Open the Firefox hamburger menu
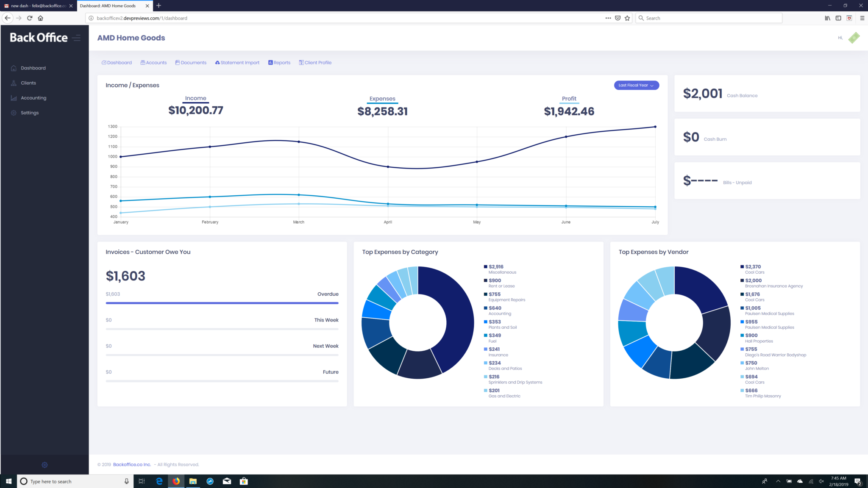This screenshot has height=488, width=868. coord(862,18)
